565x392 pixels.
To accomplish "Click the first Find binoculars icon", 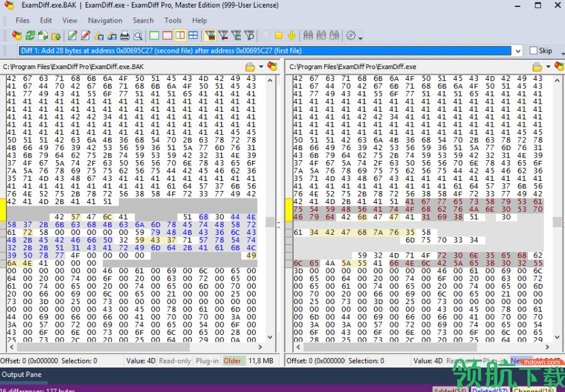I will pyautogui.click(x=308, y=35).
